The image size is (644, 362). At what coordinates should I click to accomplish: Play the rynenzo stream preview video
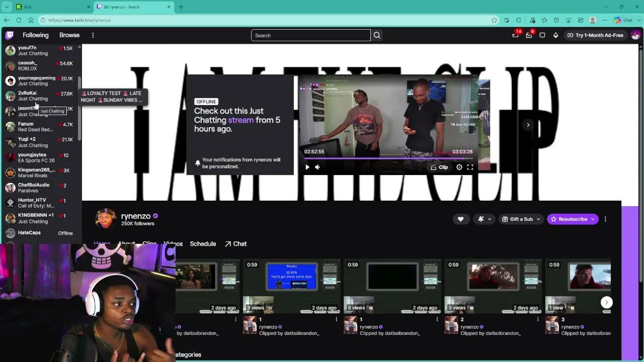(307, 167)
